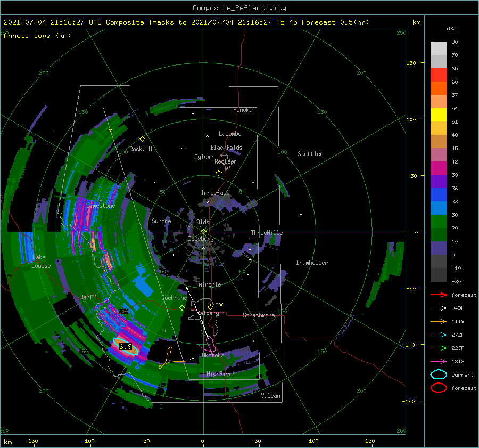Click the yellow diamond marker near RockyMH
This screenshot has width=479, height=448.
point(142,139)
